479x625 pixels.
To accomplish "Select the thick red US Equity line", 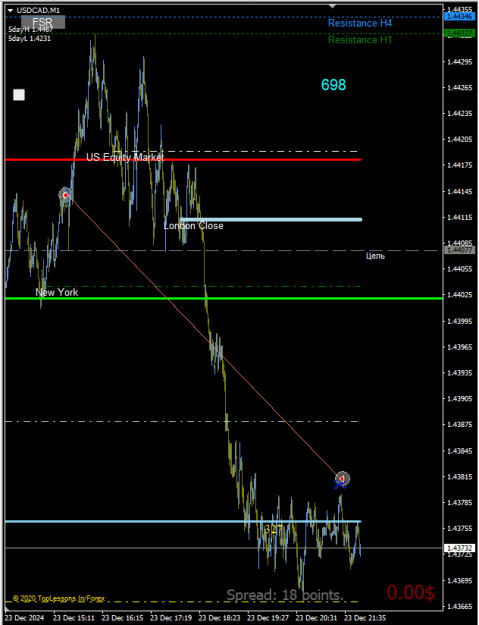I will point(183,160).
